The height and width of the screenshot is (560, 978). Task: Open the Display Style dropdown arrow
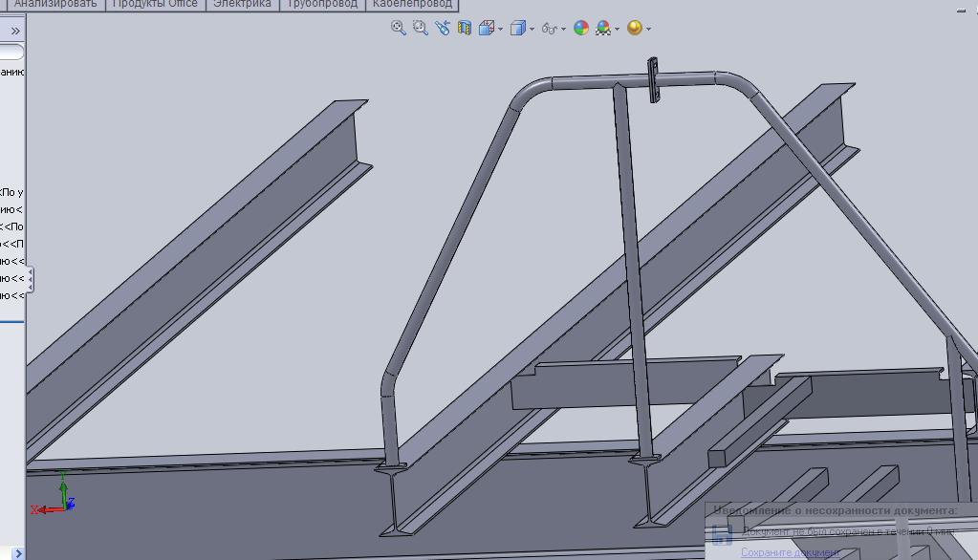point(532,29)
